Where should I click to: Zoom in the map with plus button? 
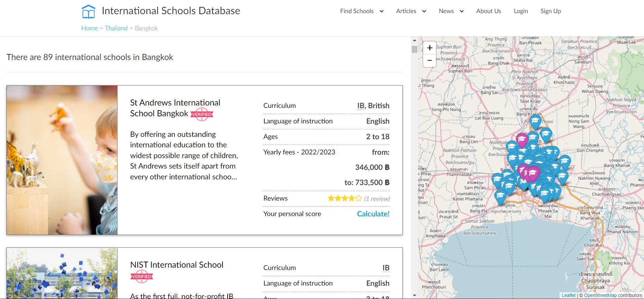[430, 48]
